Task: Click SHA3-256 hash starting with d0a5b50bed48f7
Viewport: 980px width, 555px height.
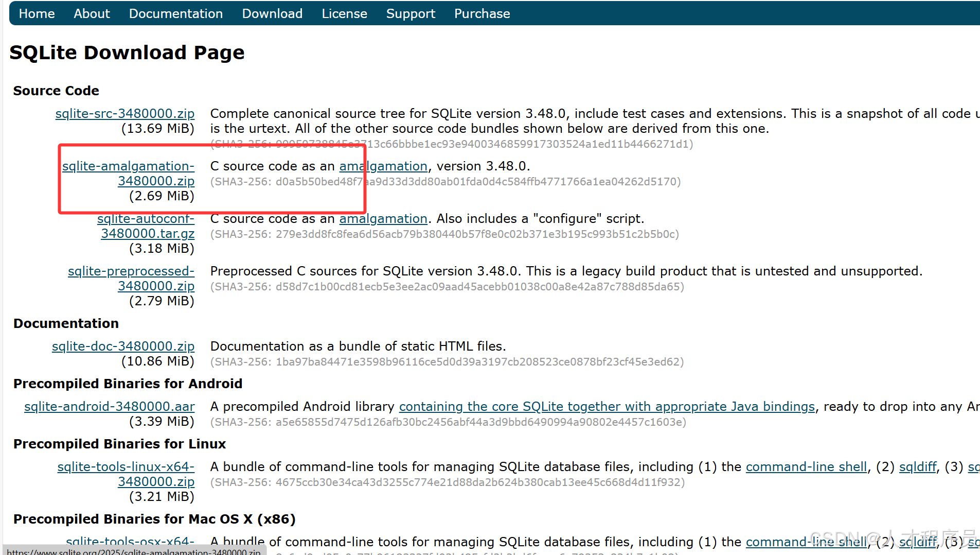Action: pyautogui.click(x=446, y=182)
